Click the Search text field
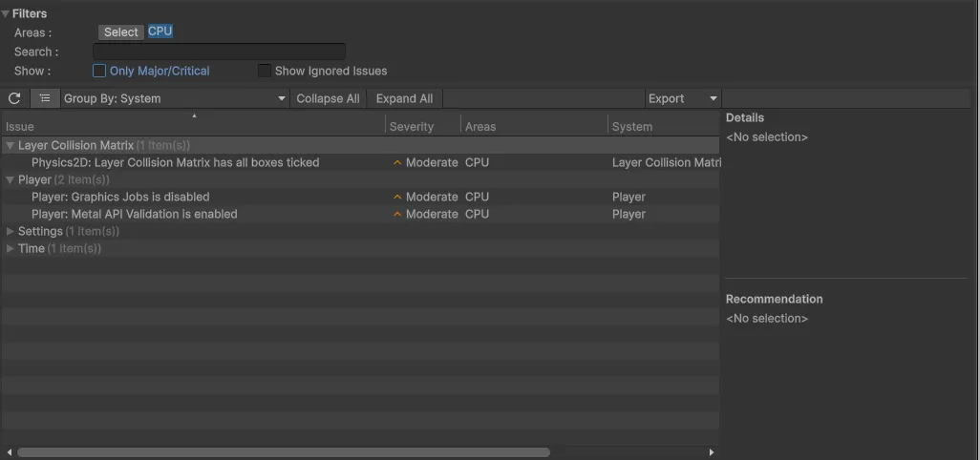Viewport: 980px width, 460px height. 219,52
